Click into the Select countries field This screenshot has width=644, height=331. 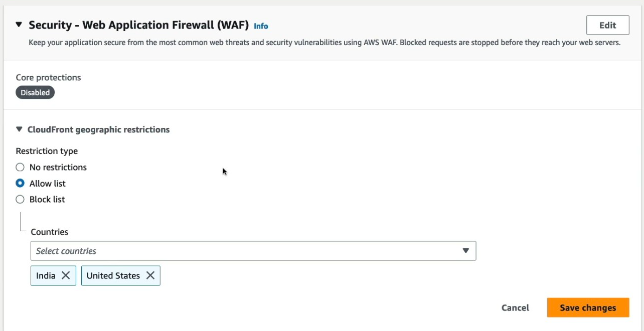[x=241, y=251]
